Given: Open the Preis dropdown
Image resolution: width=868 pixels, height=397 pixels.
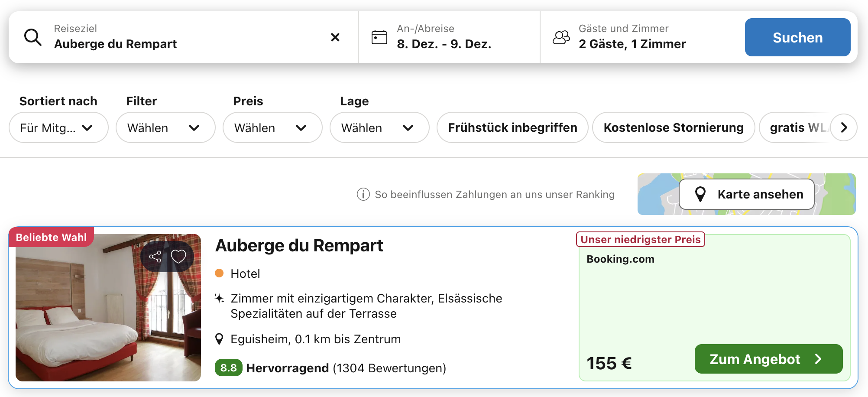Looking at the screenshot, I should pyautogui.click(x=272, y=127).
